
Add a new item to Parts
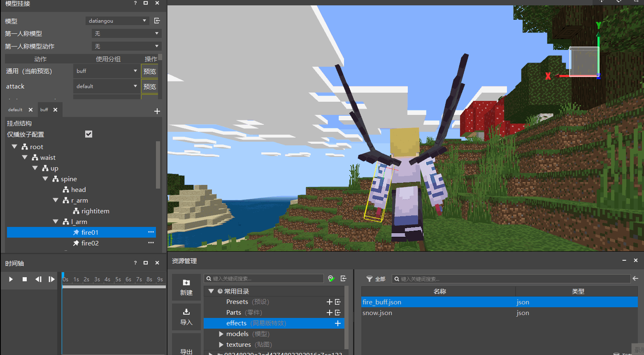coord(329,313)
